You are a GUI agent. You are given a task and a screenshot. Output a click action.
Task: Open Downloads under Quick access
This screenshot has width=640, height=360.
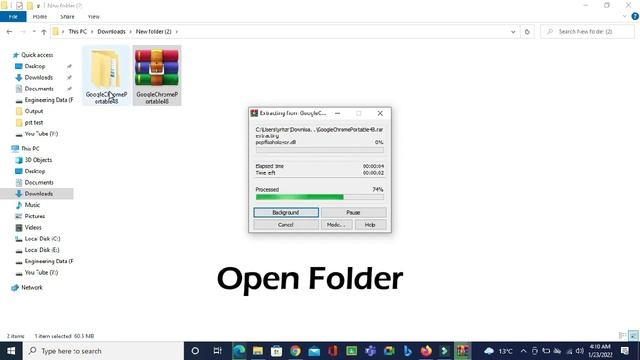(x=38, y=77)
